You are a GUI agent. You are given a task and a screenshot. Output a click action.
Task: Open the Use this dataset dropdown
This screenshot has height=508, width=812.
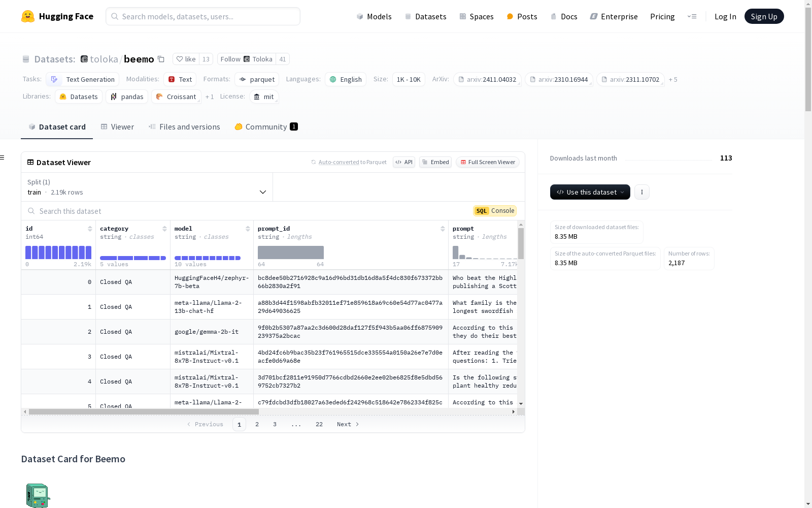[590, 192]
